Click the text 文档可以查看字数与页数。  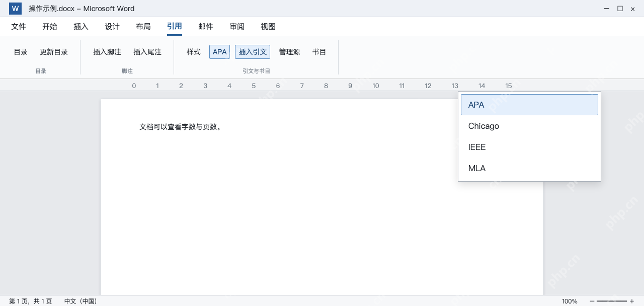[181, 127]
